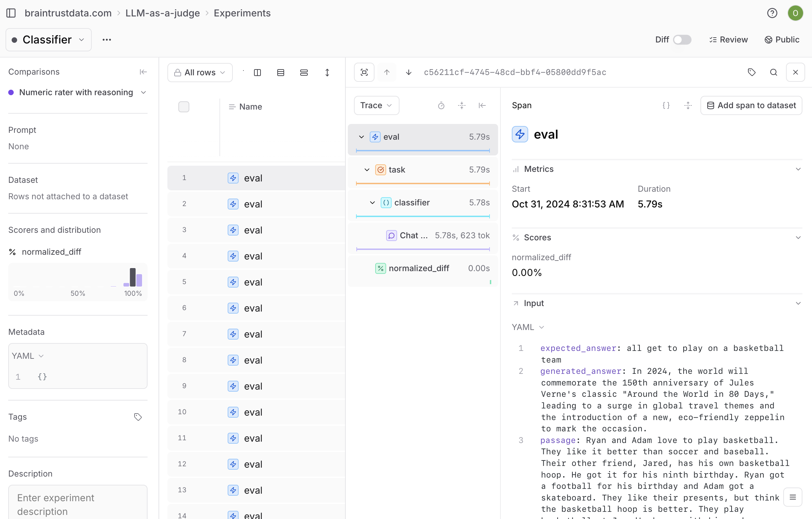Toggle the Diff switch
The height and width of the screenshot is (519, 812).
click(682, 40)
